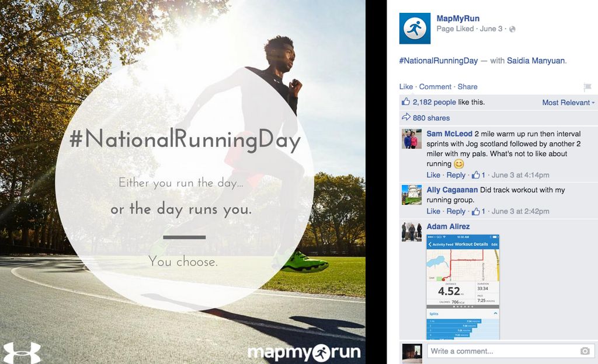The image size is (598, 364).
Task: Reply to Ally Cagaanan's comment
Action: coord(456,211)
